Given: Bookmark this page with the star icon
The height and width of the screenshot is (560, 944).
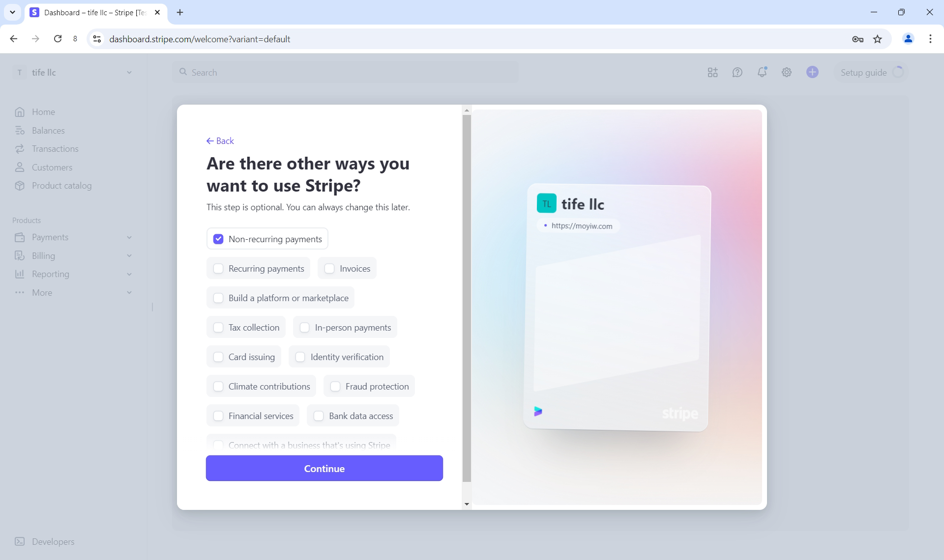Looking at the screenshot, I should (x=878, y=39).
